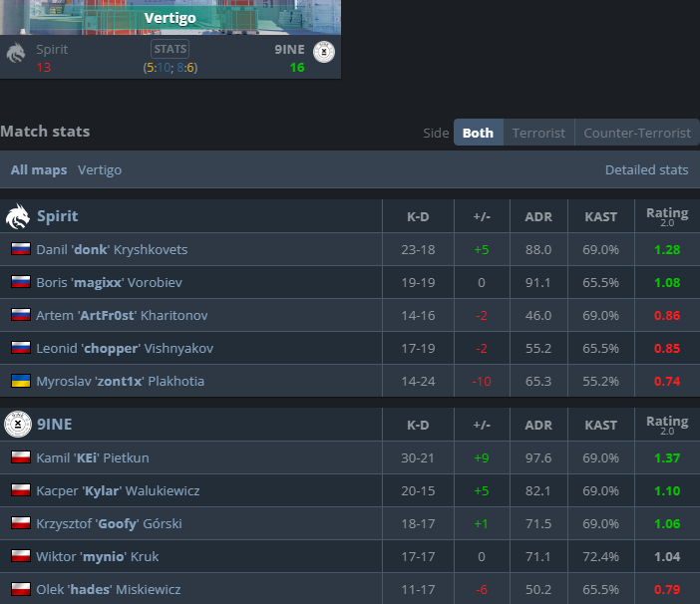The width and height of the screenshot is (700, 604).
Task: Click the KAST header in 9INE table
Action: click(601, 426)
